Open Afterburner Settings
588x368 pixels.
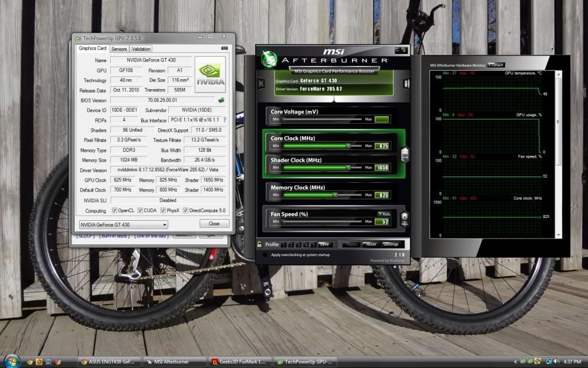(390, 244)
